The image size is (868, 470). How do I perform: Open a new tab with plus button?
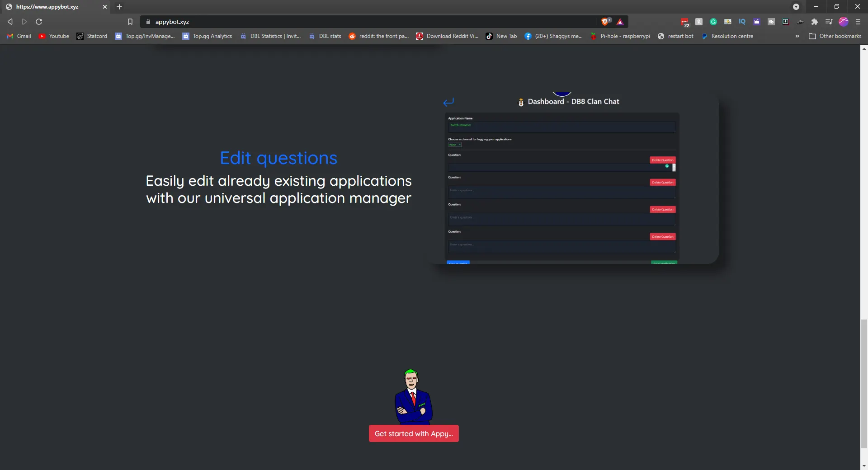point(119,7)
